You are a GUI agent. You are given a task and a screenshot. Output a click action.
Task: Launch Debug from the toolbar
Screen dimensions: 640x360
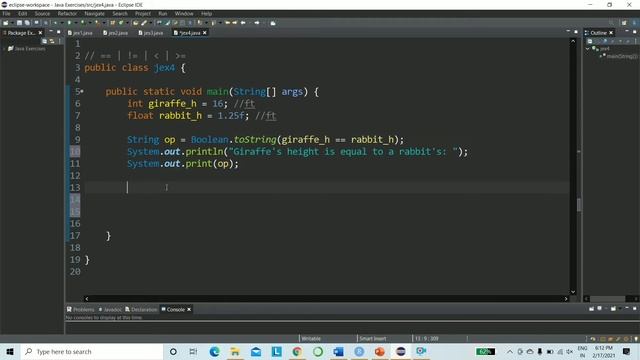coord(56,23)
